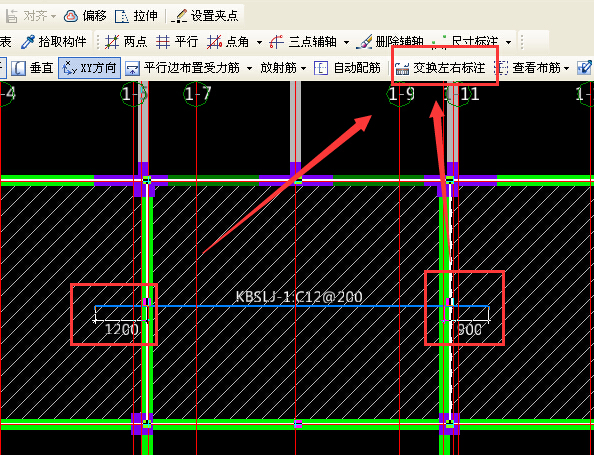Select the blue KBSLJ-1 rebar line
Screen dimensions: 594x455
pyautogui.click(x=292, y=306)
